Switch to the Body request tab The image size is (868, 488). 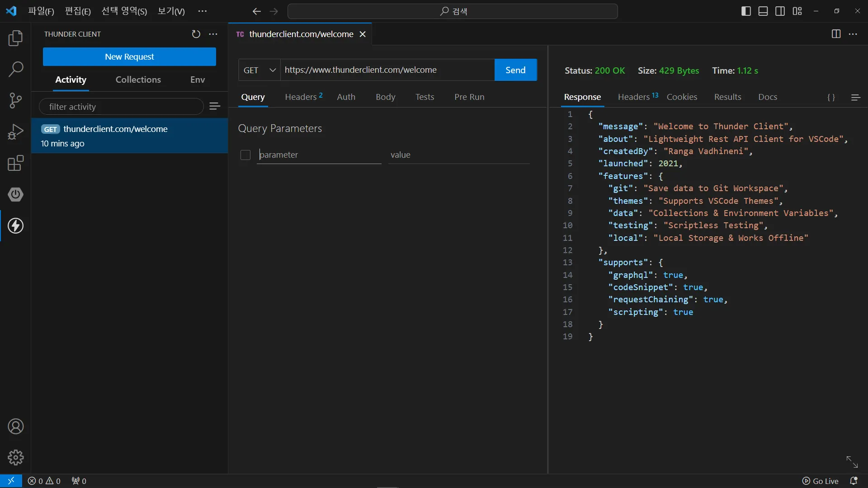pos(385,97)
